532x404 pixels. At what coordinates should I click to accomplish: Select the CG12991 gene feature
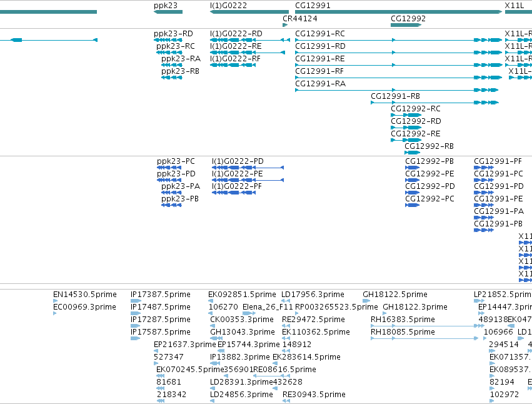(399, 12)
